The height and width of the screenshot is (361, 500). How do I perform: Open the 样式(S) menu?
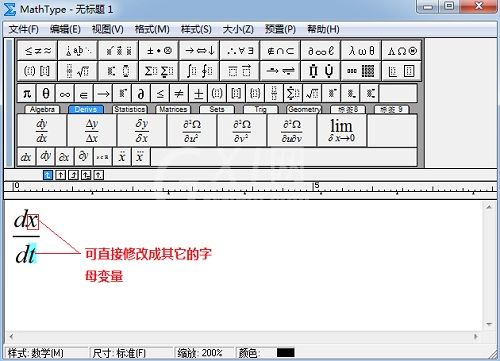[196, 29]
